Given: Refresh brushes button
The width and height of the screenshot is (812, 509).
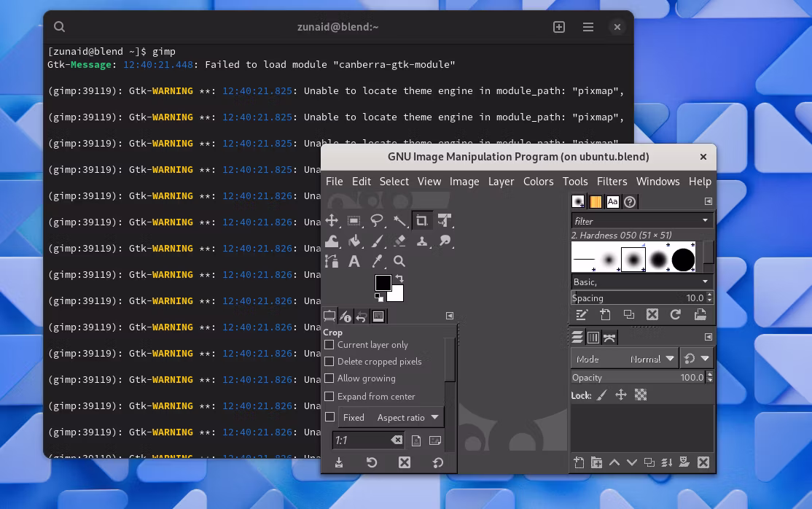Looking at the screenshot, I should click(675, 314).
